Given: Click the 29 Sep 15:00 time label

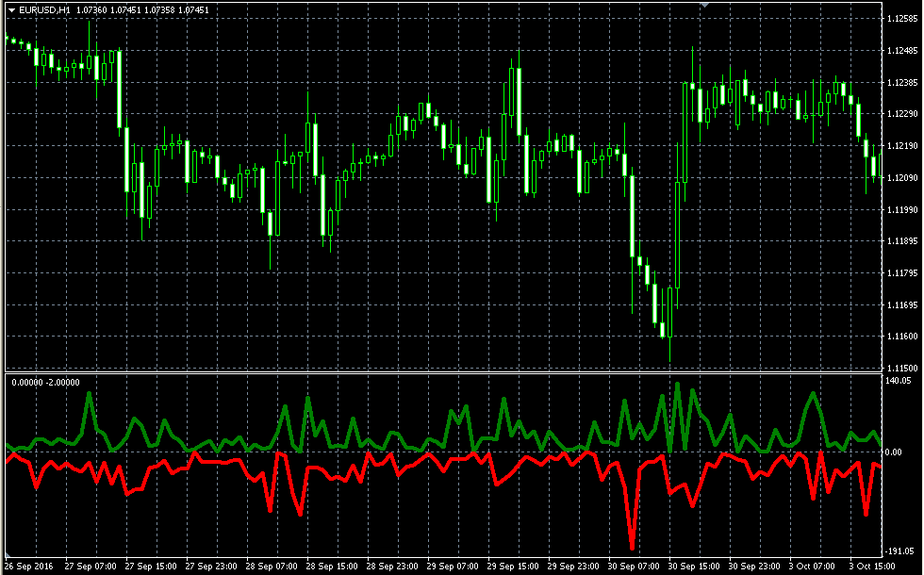Looking at the screenshot, I should (x=513, y=567).
